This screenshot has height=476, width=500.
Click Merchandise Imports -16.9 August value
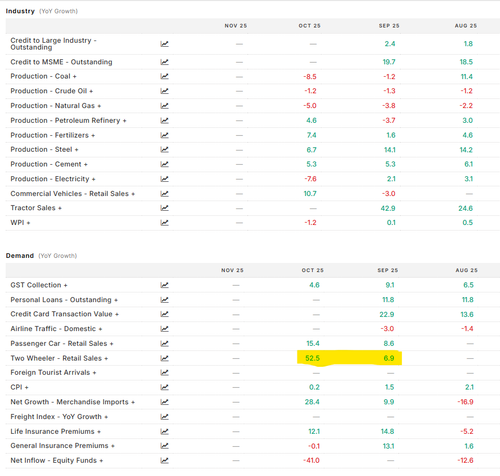click(x=465, y=402)
